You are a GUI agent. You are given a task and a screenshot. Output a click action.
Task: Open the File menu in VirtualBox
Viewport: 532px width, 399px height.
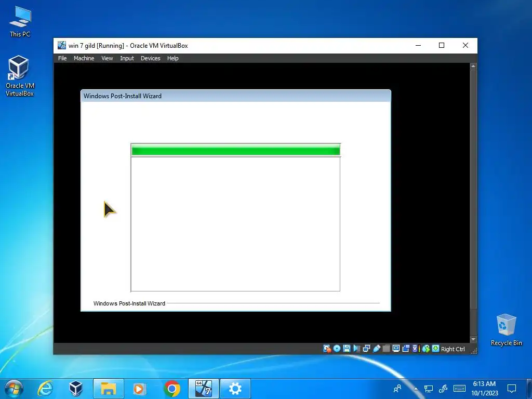pos(62,58)
